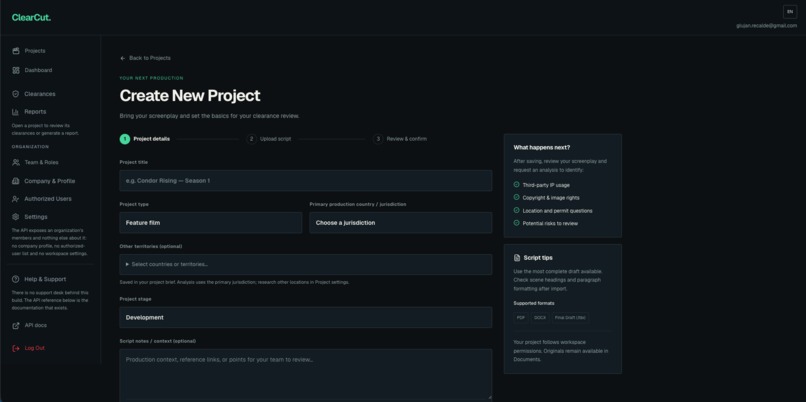Click into the Script notes / context textarea

(x=306, y=375)
